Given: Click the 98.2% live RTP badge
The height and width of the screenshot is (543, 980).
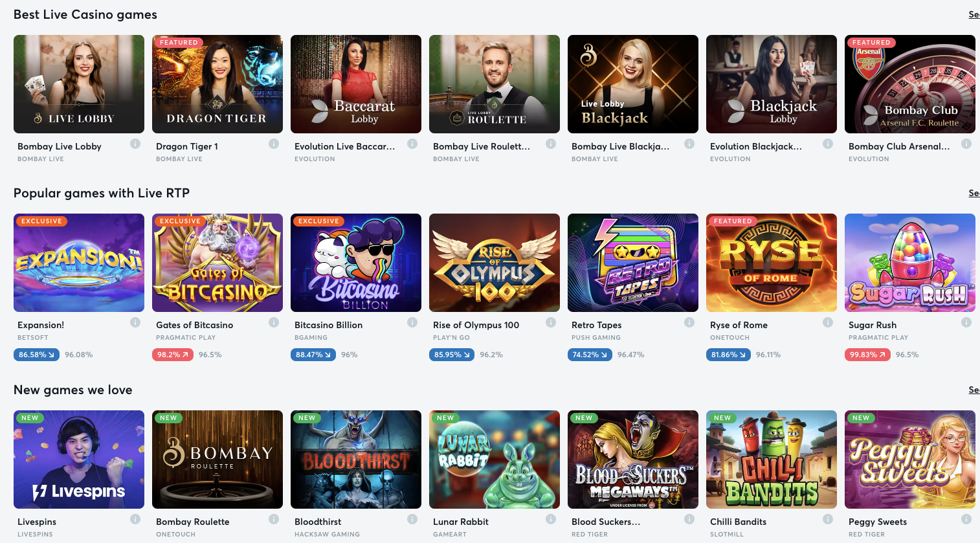Looking at the screenshot, I should (x=173, y=355).
